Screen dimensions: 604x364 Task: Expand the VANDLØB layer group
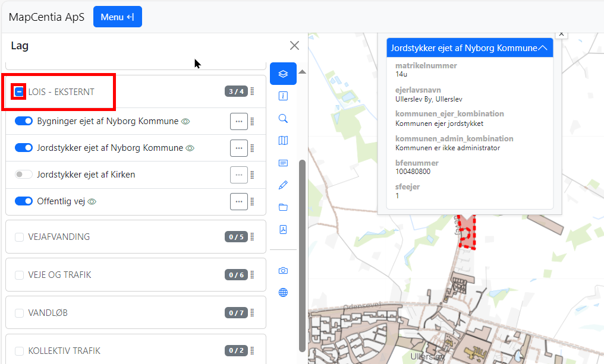click(48, 313)
